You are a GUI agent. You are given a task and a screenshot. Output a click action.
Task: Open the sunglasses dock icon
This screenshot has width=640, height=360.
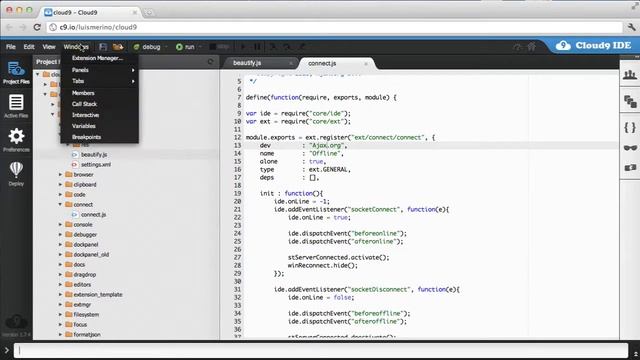[x=630, y=148]
